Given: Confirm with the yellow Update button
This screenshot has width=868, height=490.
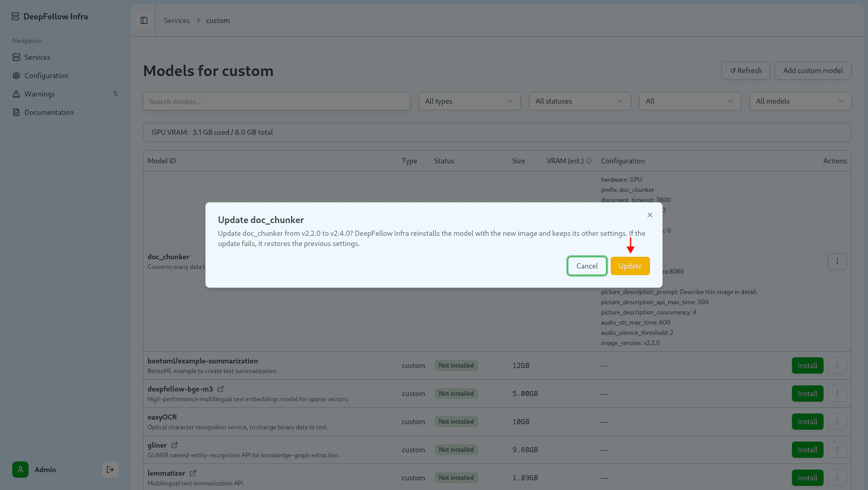Looking at the screenshot, I should pos(630,266).
